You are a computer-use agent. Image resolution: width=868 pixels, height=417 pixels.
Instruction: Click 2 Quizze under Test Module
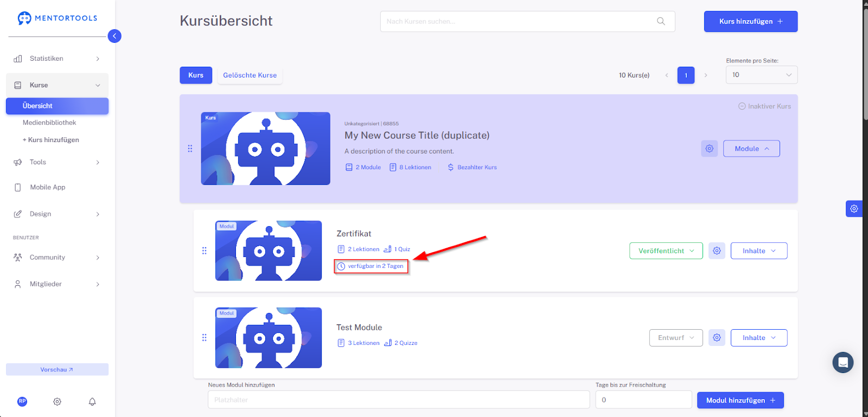tap(401, 343)
